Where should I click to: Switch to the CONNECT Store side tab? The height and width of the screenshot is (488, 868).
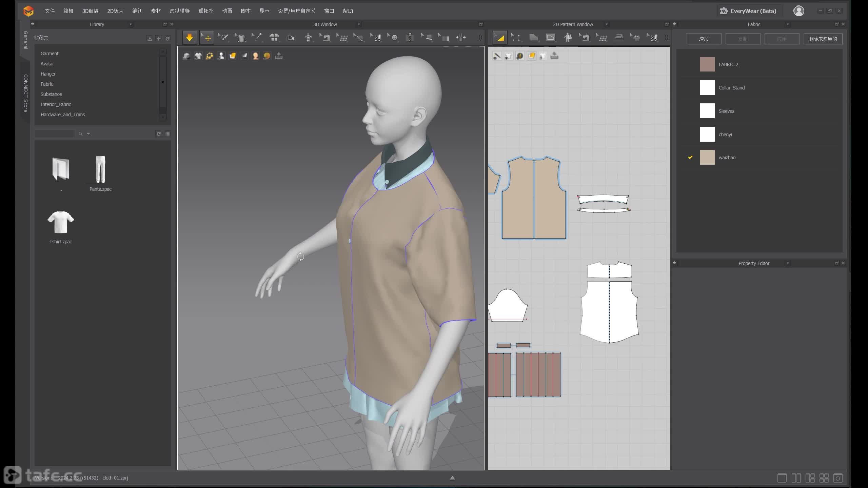tap(25, 93)
